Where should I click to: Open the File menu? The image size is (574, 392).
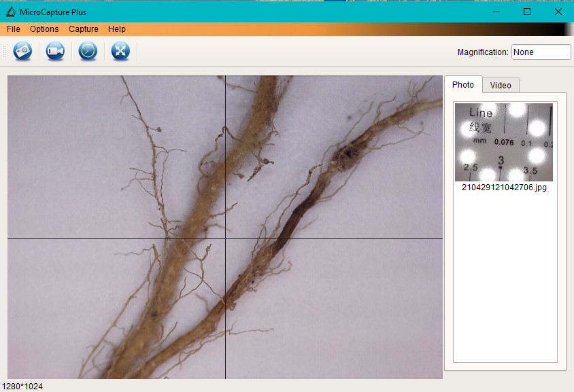coord(14,29)
